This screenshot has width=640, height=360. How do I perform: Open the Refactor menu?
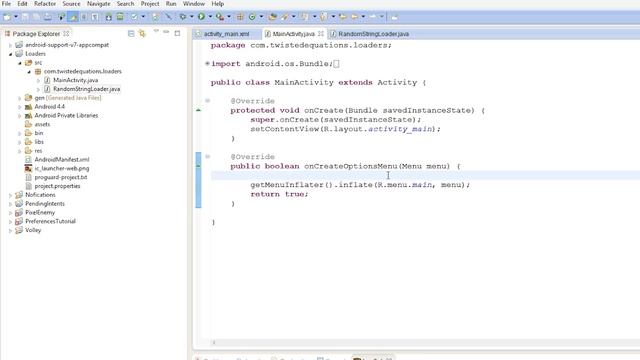click(44, 4)
